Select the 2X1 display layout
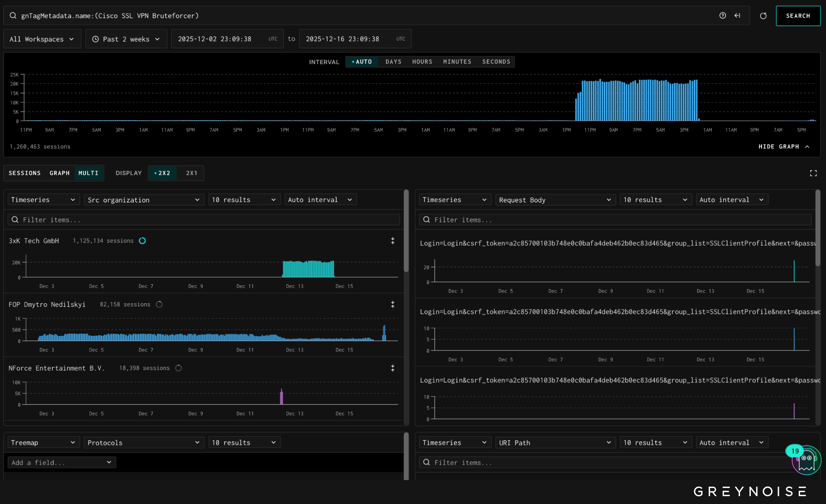Viewport: 826px width, 504px height. click(x=191, y=173)
